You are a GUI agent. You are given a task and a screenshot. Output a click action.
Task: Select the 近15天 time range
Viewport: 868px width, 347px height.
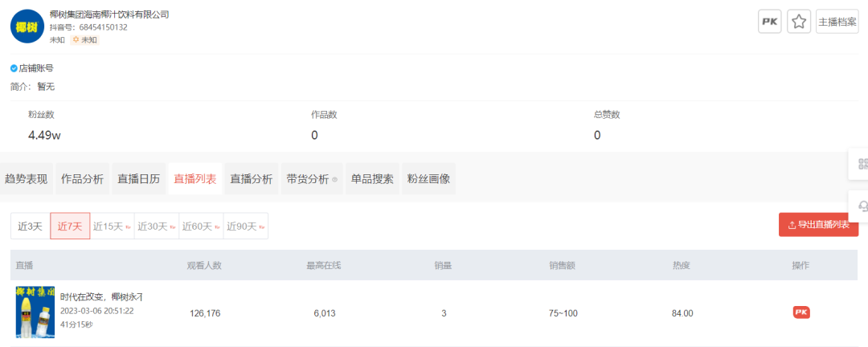click(112, 227)
